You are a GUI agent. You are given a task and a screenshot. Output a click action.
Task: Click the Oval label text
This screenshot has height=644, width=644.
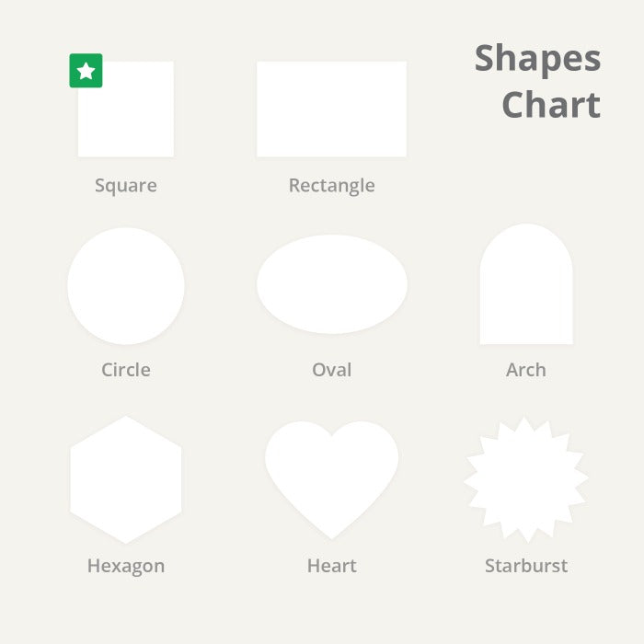click(331, 370)
